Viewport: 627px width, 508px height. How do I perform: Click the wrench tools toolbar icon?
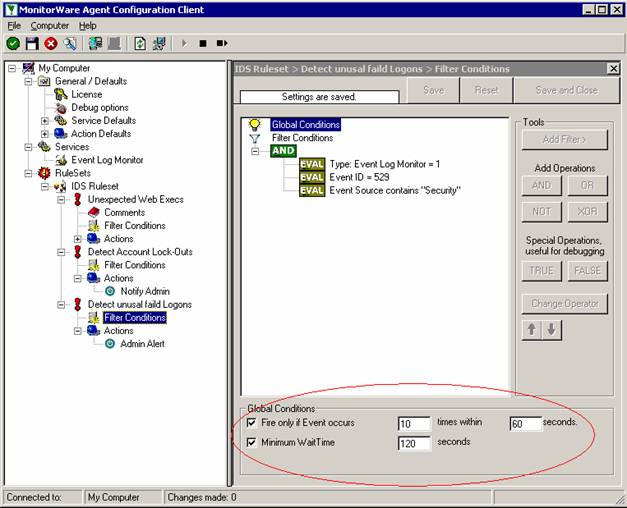70,43
